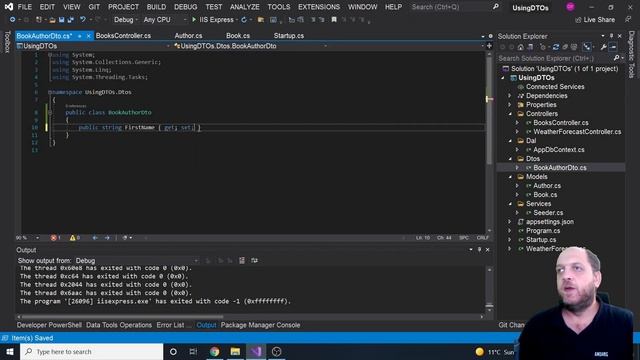Open the Error List tab
640x360 pixels.
(170, 325)
